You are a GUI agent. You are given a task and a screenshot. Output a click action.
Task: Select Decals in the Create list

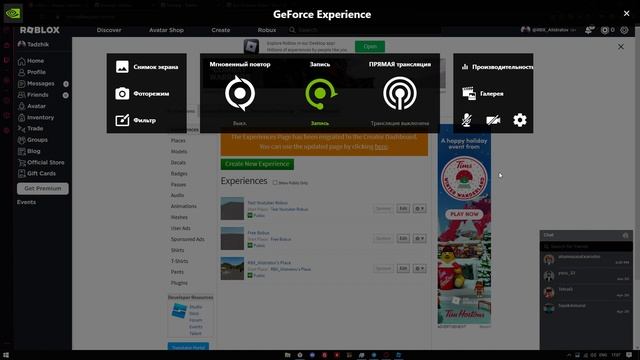pos(178,162)
